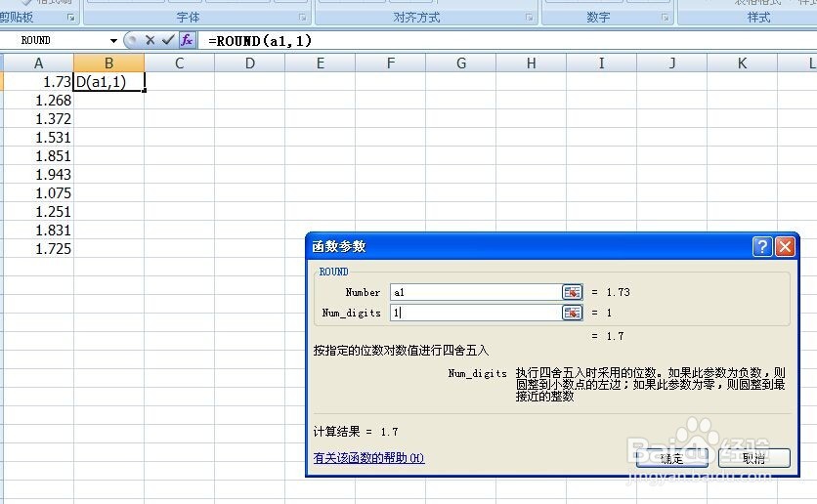
Task: Select cell containing 1.531
Action: (x=38, y=138)
